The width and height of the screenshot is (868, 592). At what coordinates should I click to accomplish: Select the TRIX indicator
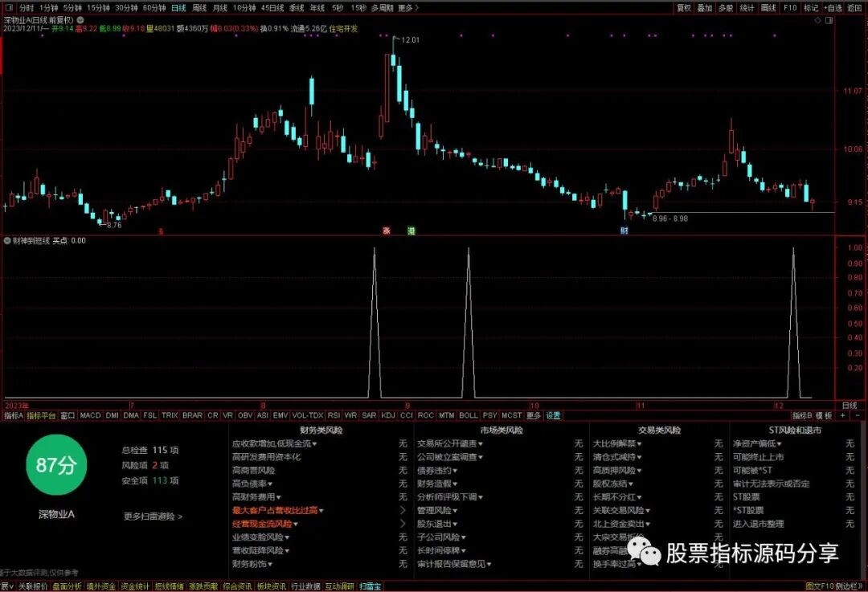170,415
